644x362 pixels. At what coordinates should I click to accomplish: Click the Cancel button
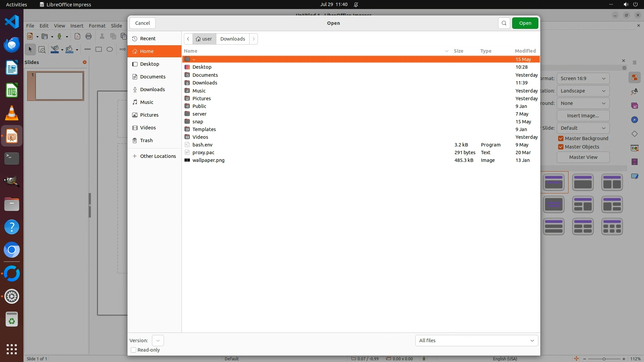(x=143, y=23)
